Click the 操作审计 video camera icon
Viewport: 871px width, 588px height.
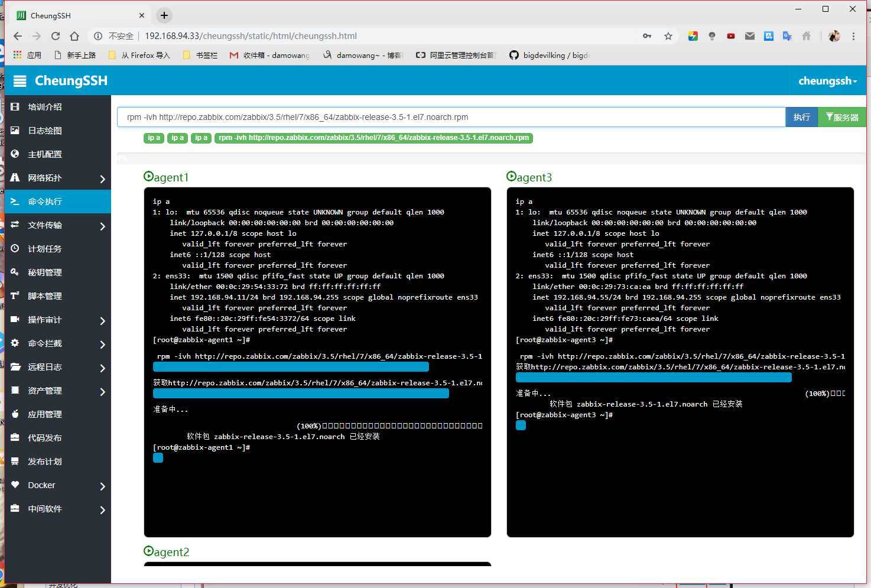click(x=15, y=319)
